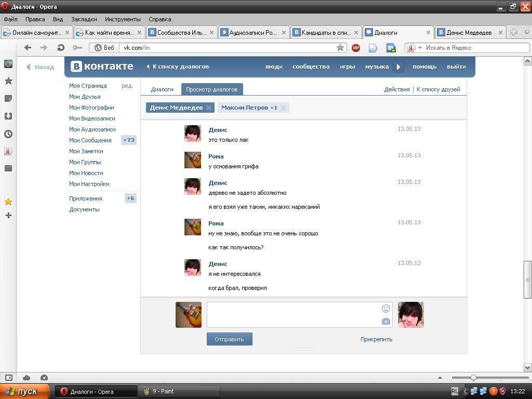Attach a photo using the camera icon
Image resolution: width=532 pixels, height=399 pixels.
point(386,321)
